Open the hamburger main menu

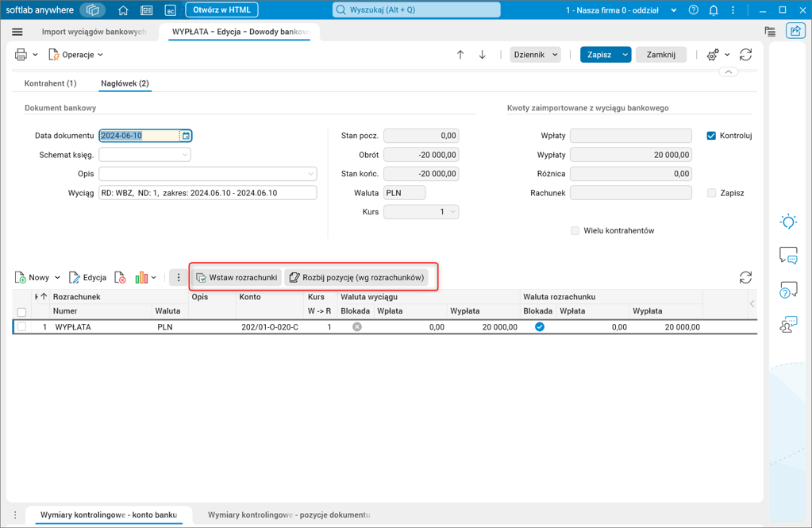point(17,32)
